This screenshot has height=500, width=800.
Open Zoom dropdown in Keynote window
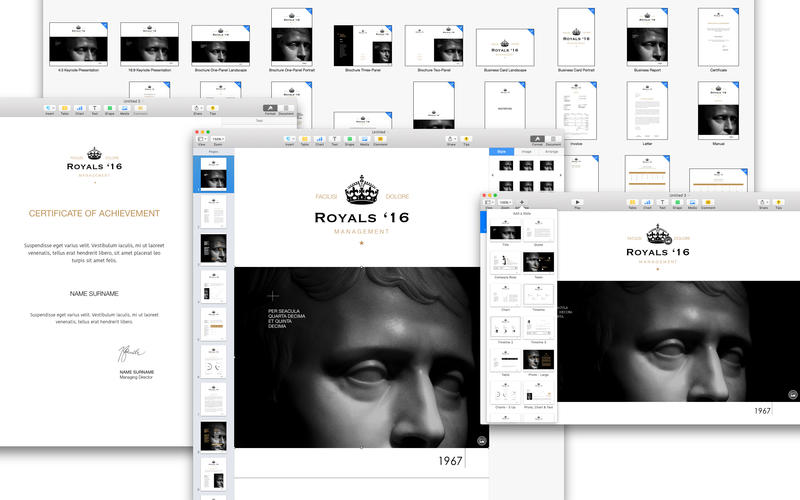click(x=505, y=202)
